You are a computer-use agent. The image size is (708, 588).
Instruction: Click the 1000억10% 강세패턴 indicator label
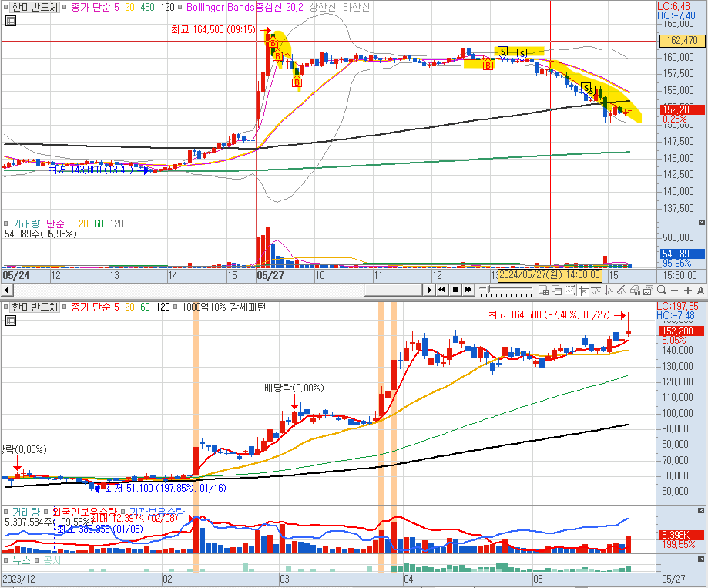point(224,307)
